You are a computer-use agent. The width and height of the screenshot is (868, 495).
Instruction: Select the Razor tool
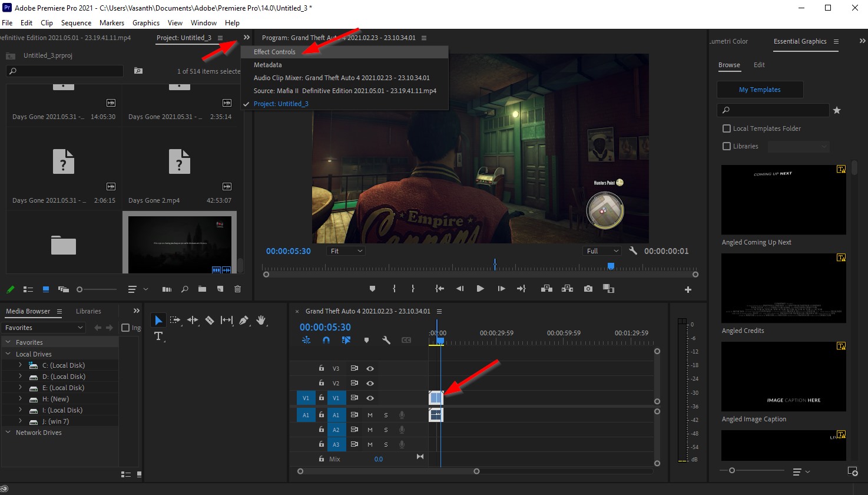tap(210, 320)
